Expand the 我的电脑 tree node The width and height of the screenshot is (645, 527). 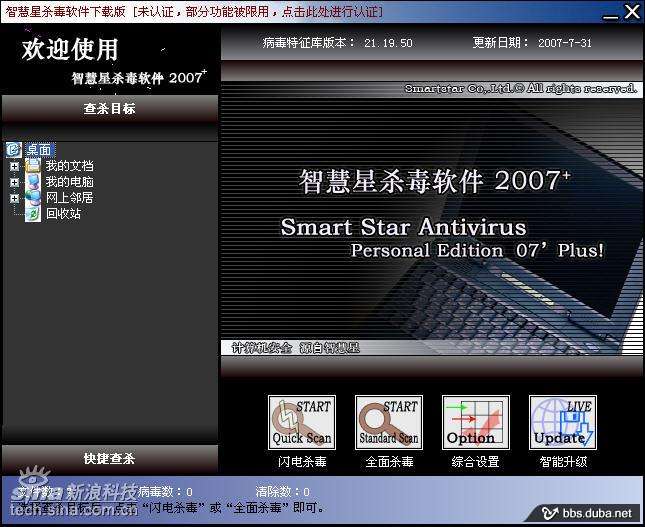14,182
